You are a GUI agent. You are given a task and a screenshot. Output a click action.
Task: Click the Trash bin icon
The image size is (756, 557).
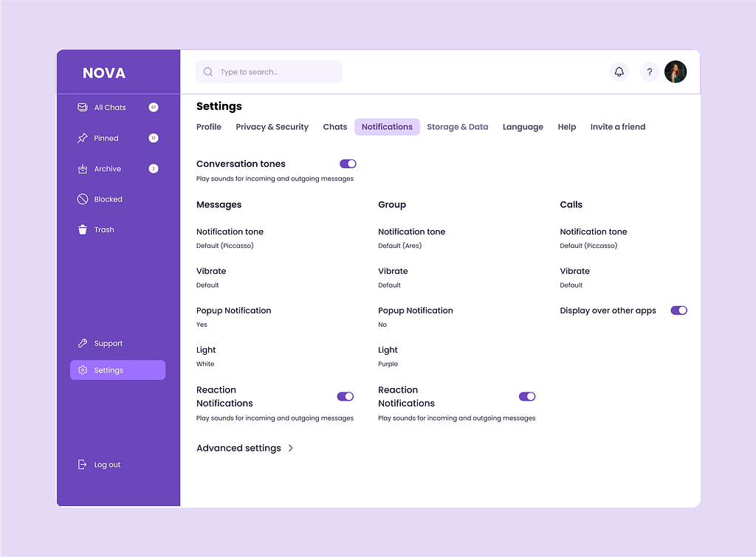83,230
